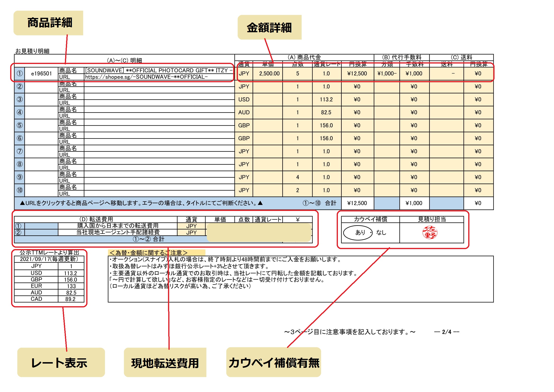Select the なし option under カウベイ補償

[x=381, y=233]
